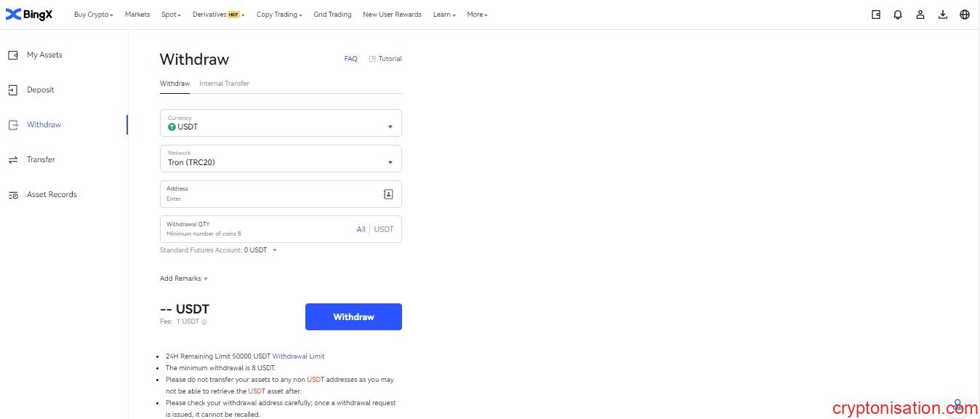Open the language globe icon
This screenshot has width=980, height=419.
[x=965, y=15]
